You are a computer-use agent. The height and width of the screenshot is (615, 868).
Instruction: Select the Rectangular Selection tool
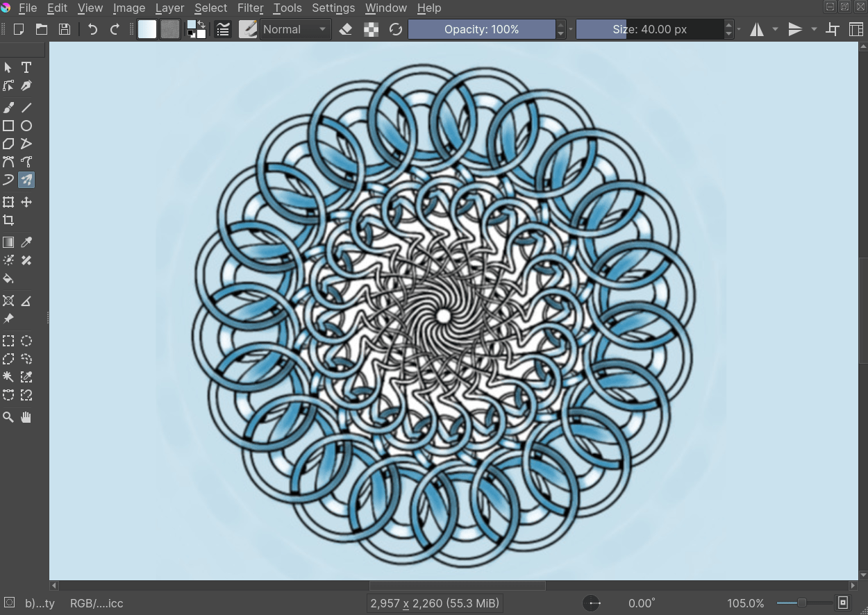pyautogui.click(x=8, y=341)
